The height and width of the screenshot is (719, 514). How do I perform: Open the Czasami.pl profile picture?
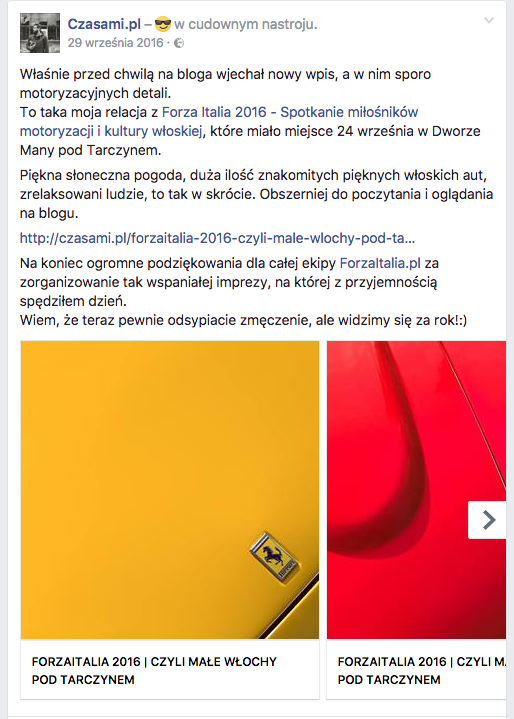click(40, 33)
